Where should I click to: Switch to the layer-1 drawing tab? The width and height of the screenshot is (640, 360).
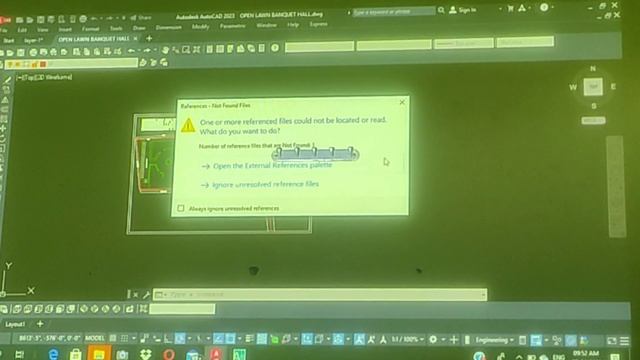pos(33,40)
